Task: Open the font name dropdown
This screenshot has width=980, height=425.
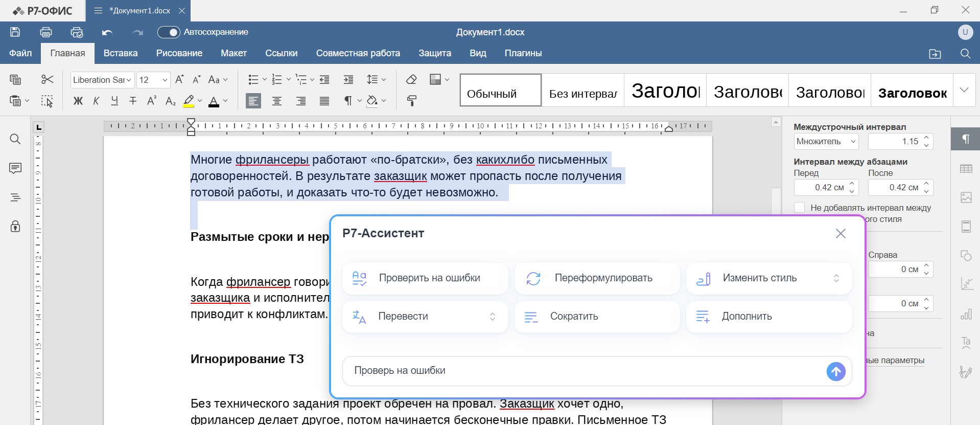Action: click(129, 80)
